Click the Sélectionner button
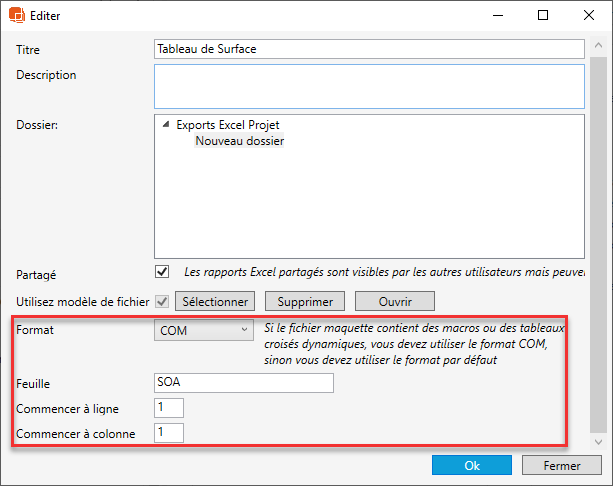Viewport: 613px width, 486px height. pos(215,301)
